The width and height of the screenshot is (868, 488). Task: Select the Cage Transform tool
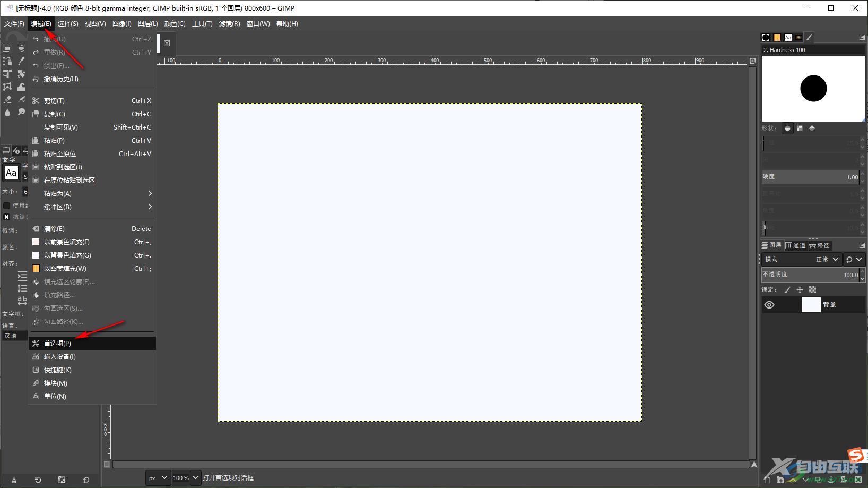pos(7,87)
